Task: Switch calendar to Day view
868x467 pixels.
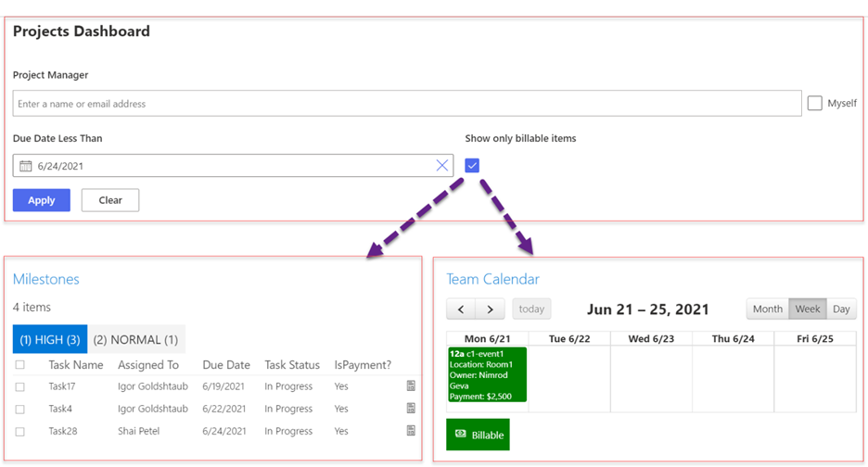Action: point(841,309)
